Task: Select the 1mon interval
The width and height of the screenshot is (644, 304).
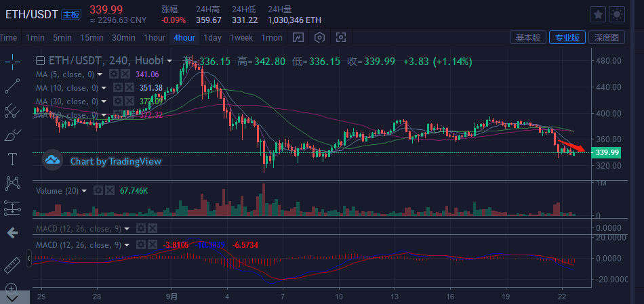Action: tap(272, 38)
